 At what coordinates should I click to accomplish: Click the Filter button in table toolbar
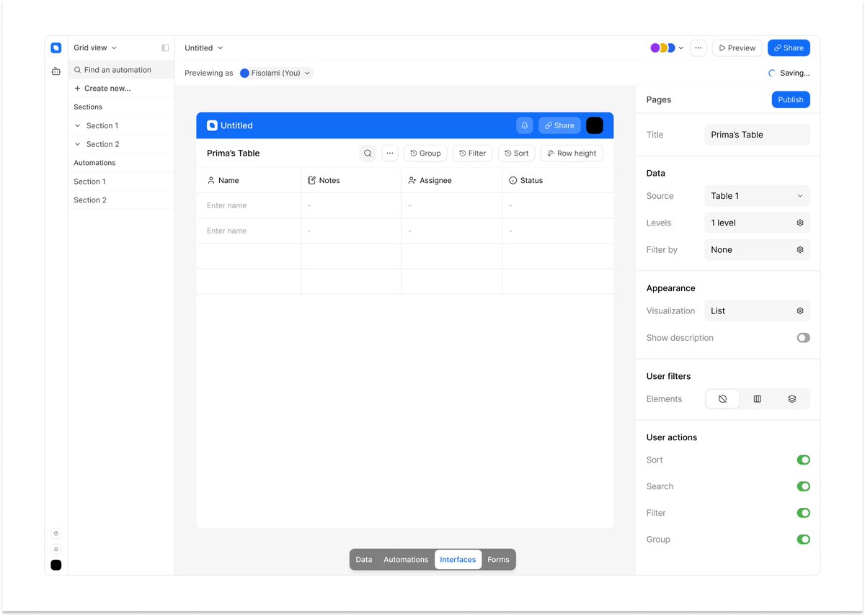472,153
